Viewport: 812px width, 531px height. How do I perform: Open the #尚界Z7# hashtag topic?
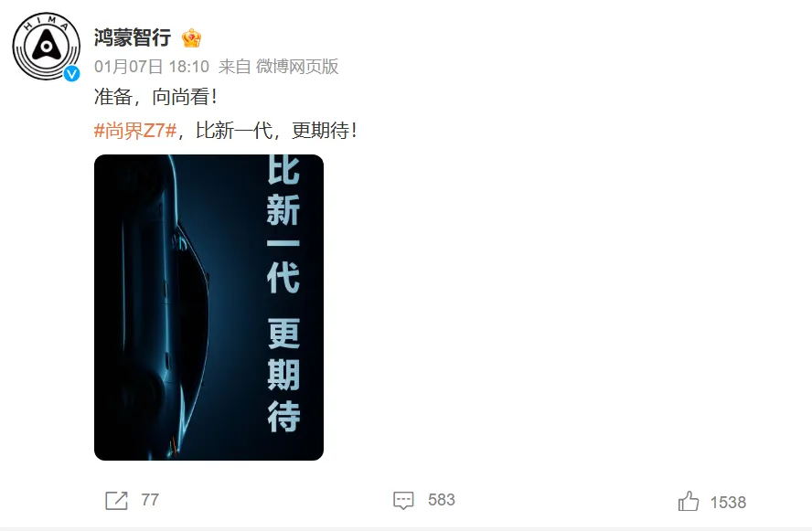pyautogui.click(x=135, y=131)
